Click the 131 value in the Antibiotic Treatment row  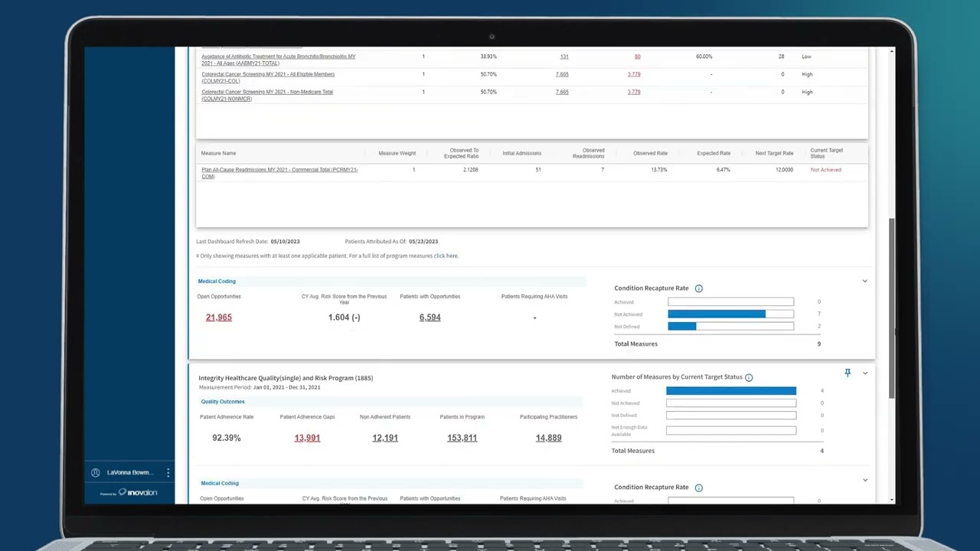[564, 57]
